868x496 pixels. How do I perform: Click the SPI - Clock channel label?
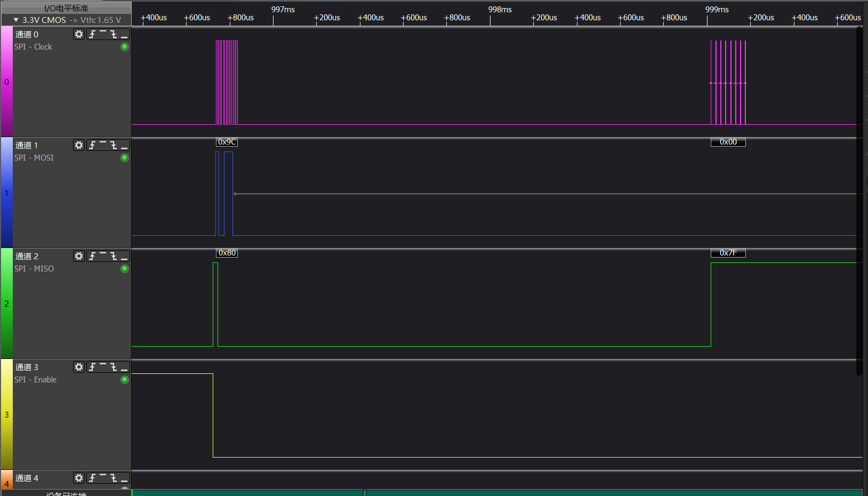click(33, 47)
